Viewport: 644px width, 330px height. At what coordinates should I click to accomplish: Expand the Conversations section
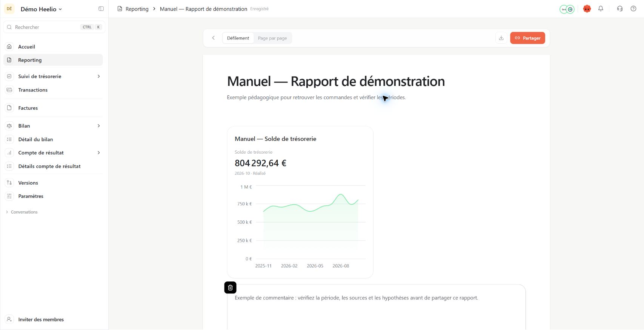[22, 212]
